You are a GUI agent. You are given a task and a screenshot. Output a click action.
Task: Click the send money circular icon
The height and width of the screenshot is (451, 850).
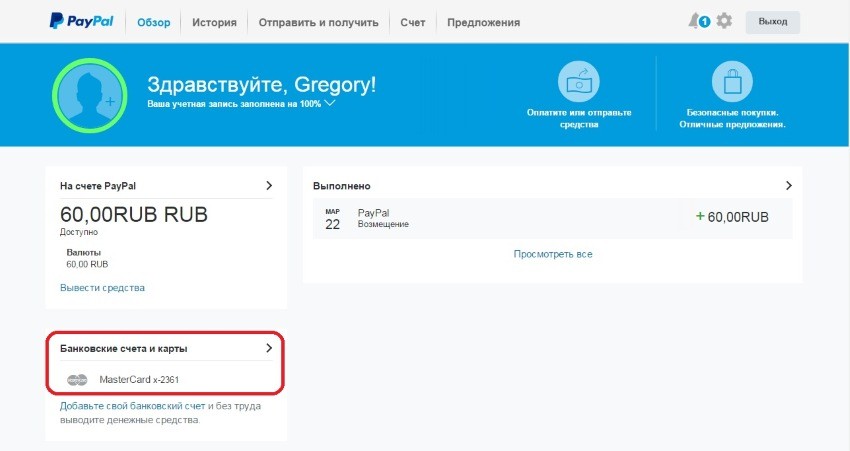coord(578,81)
